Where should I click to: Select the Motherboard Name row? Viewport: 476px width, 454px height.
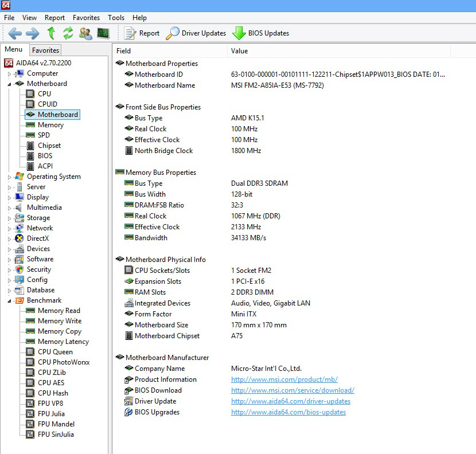pos(224,85)
